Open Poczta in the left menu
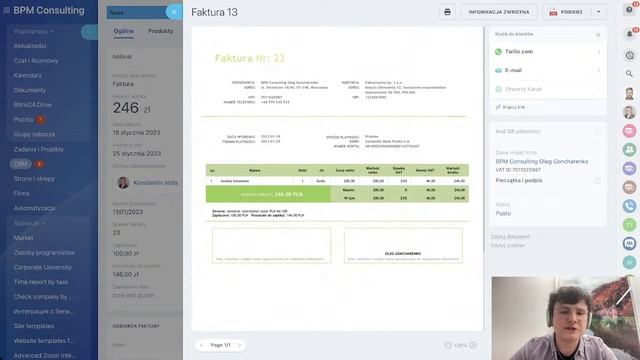 pyautogui.click(x=23, y=119)
